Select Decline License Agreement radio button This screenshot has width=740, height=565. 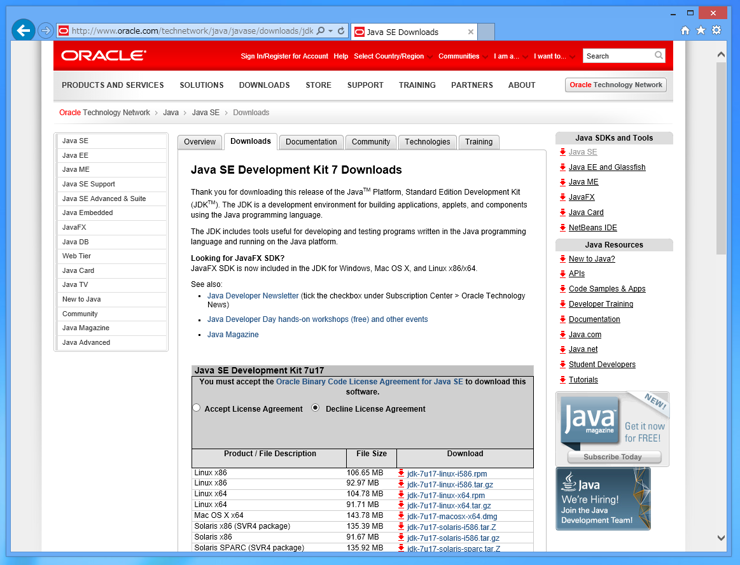click(315, 408)
